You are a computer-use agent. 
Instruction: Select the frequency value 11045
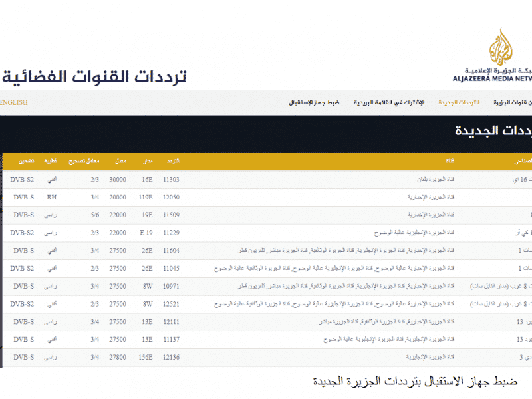pyautogui.click(x=171, y=269)
